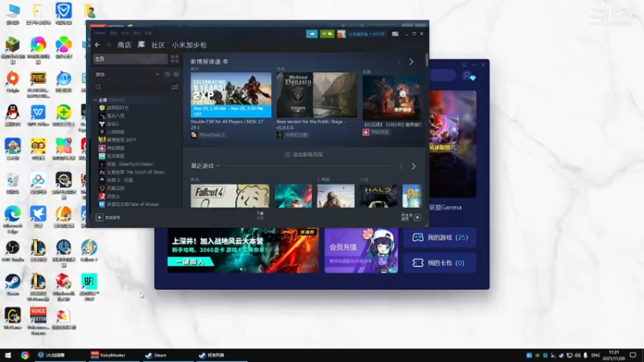Select DeathlyStillness game in library list
The width and height of the screenshot is (644, 362).
(x=126, y=164)
